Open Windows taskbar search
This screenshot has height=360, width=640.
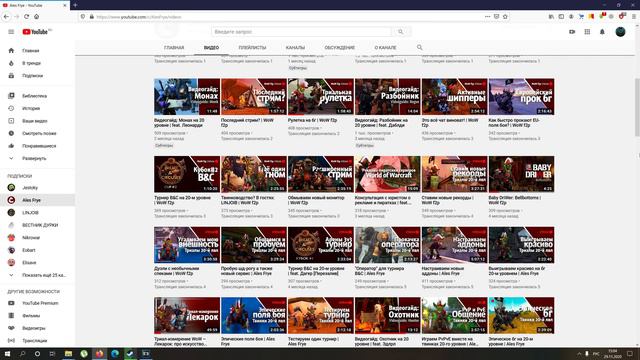[22, 353]
